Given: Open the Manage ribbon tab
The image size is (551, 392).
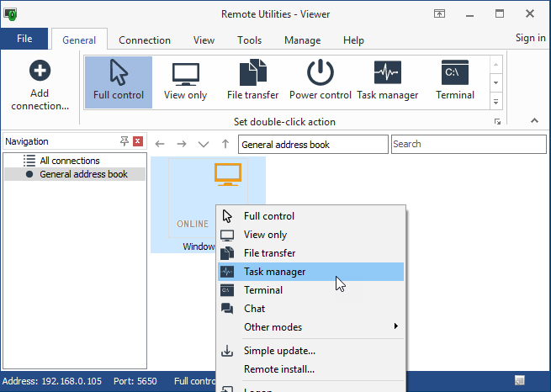Looking at the screenshot, I should [x=302, y=40].
